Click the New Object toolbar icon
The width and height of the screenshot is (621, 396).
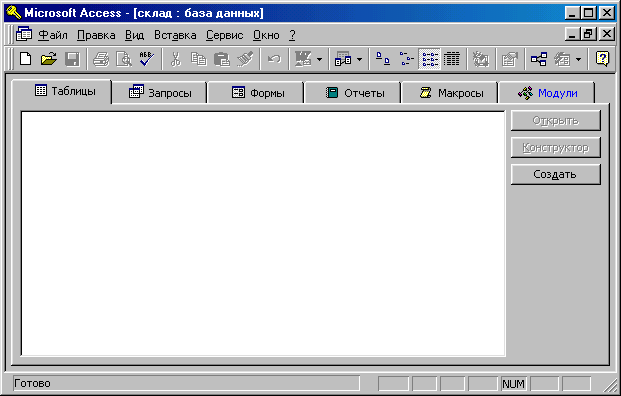tap(562, 59)
